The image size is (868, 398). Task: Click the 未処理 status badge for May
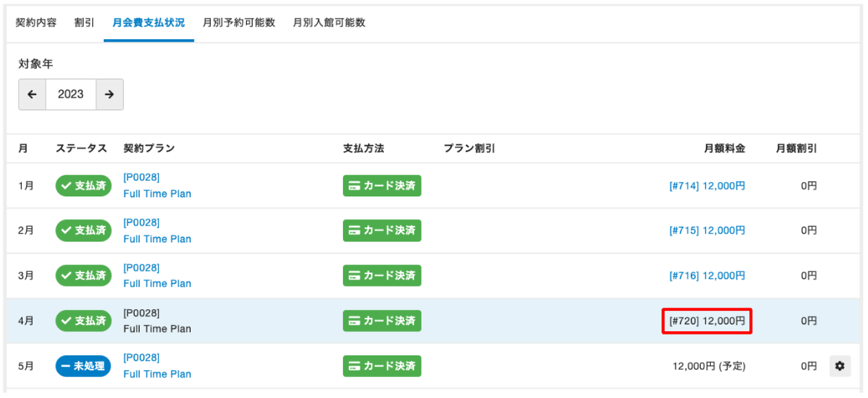tap(84, 366)
